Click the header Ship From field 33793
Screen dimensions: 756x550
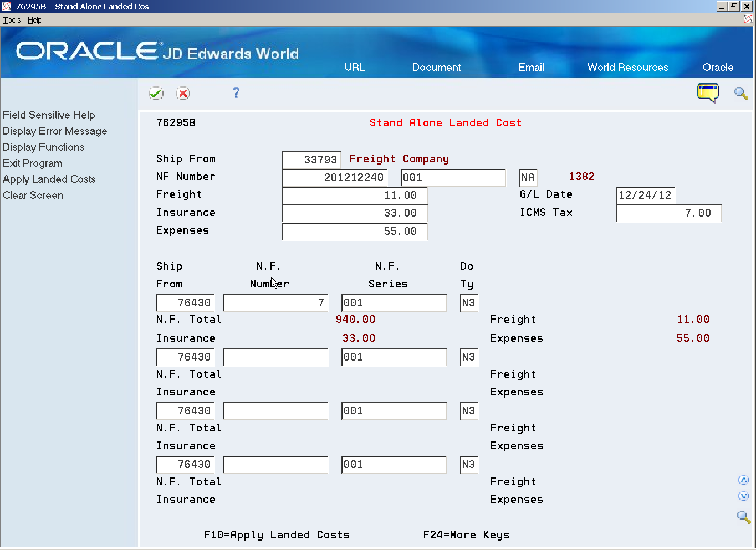click(x=311, y=160)
